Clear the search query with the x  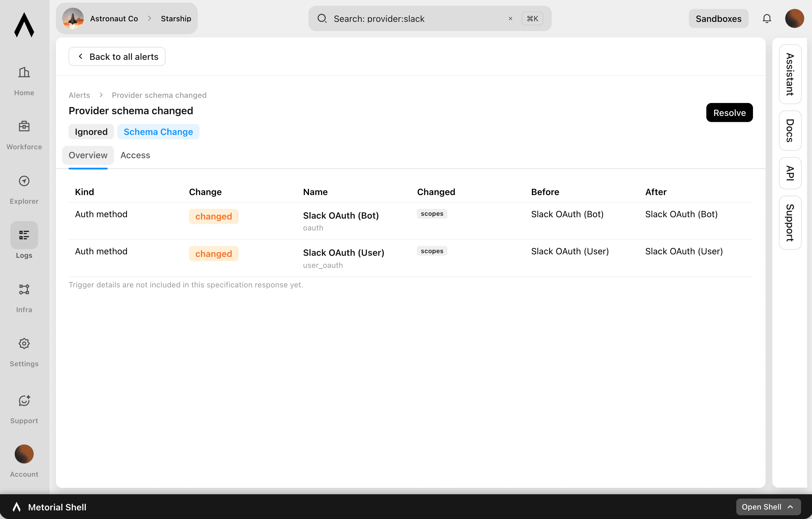pos(510,18)
